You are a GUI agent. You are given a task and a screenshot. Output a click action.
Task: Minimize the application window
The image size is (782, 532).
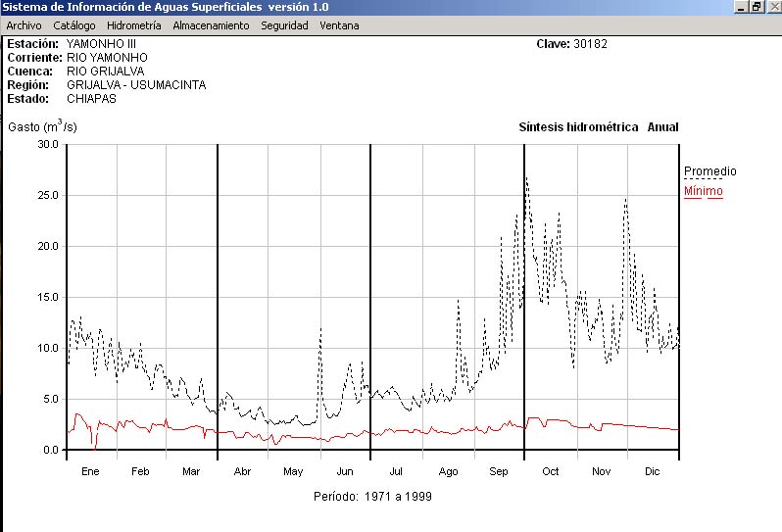[741, 7]
